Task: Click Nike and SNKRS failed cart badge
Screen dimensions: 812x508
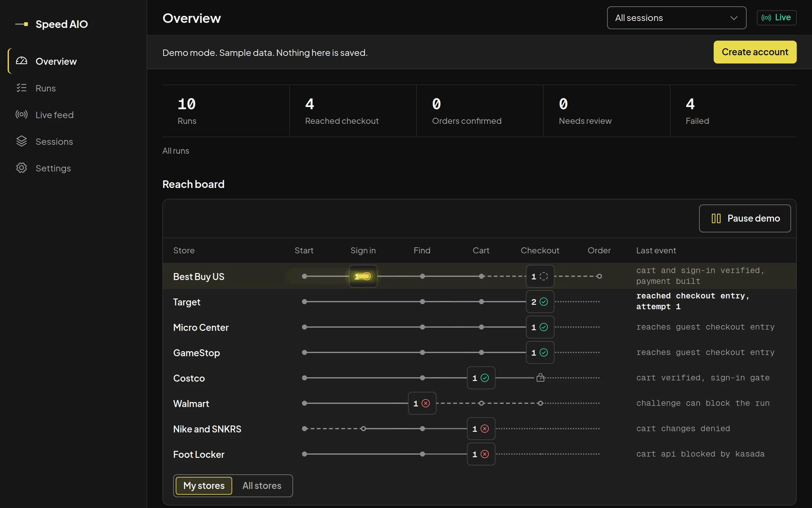Action: tap(481, 429)
